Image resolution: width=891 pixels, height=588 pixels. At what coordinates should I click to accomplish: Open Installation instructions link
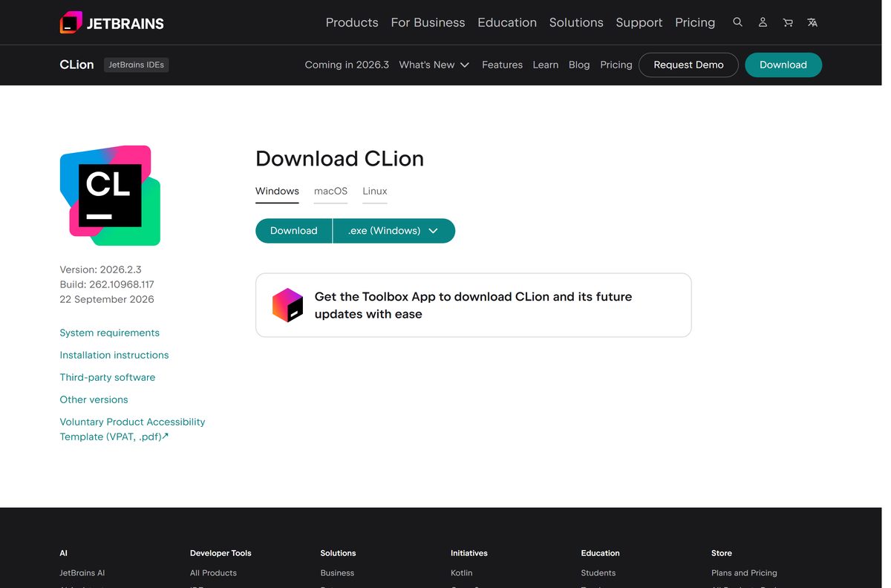point(114,355)
